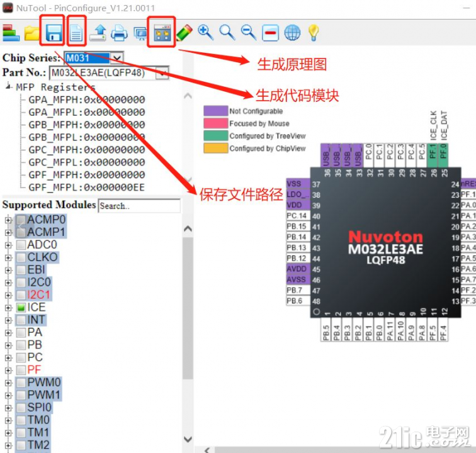Click the monitor presentation toolbar icon
This screenshot has width=476, height=453.
click(140, 33)
